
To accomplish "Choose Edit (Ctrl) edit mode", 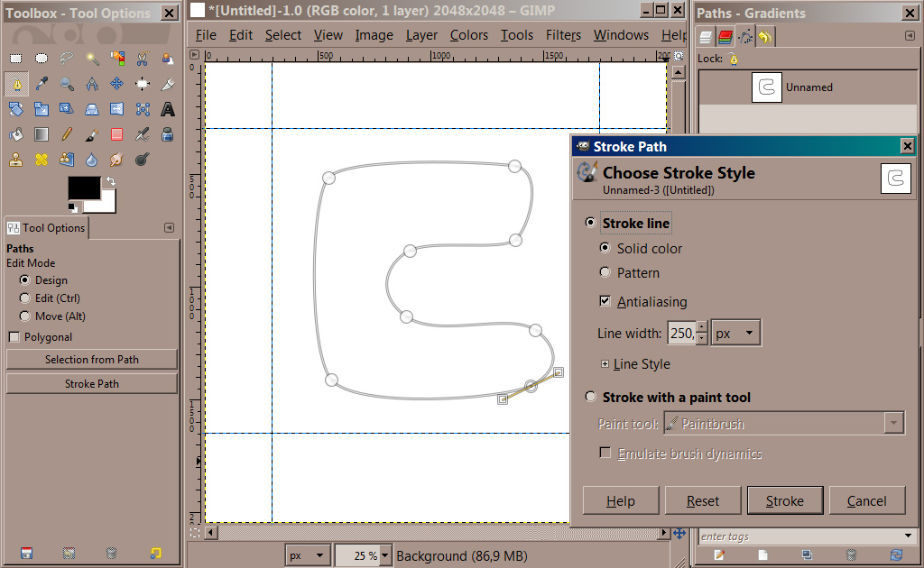I will (24, 298).
